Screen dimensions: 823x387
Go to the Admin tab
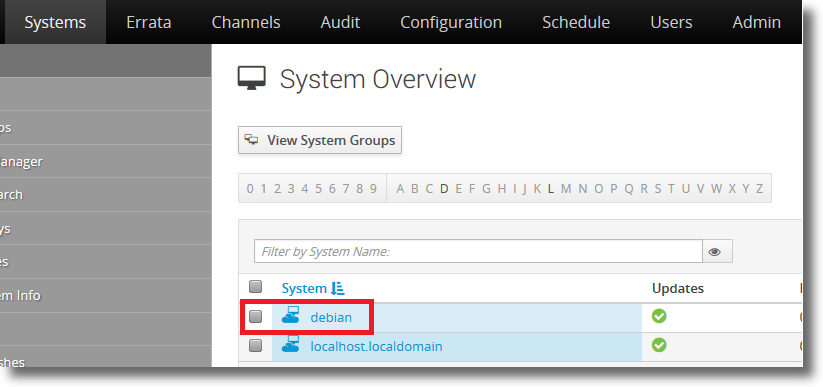[x=756, y=22]
